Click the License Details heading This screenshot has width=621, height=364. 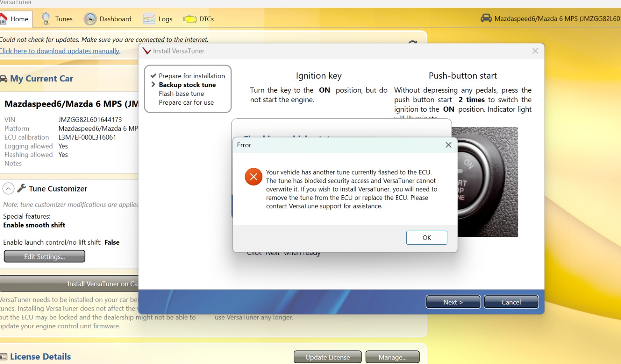40,357
